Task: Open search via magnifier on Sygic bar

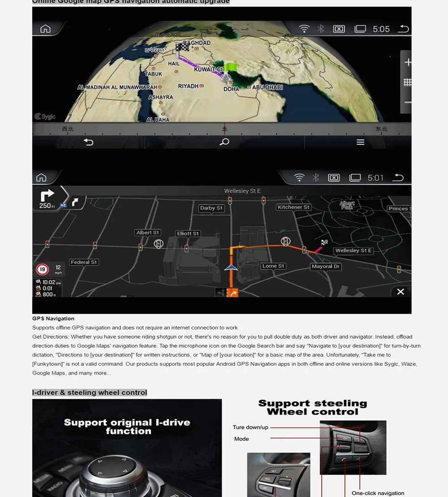Action: pos(224,142)
